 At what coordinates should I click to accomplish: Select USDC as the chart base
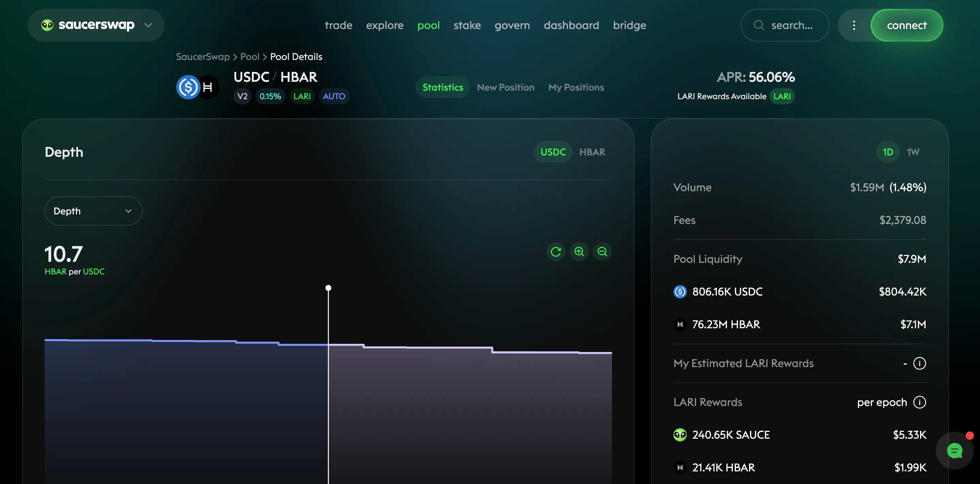pyautogui.click(x=553, y=152)
